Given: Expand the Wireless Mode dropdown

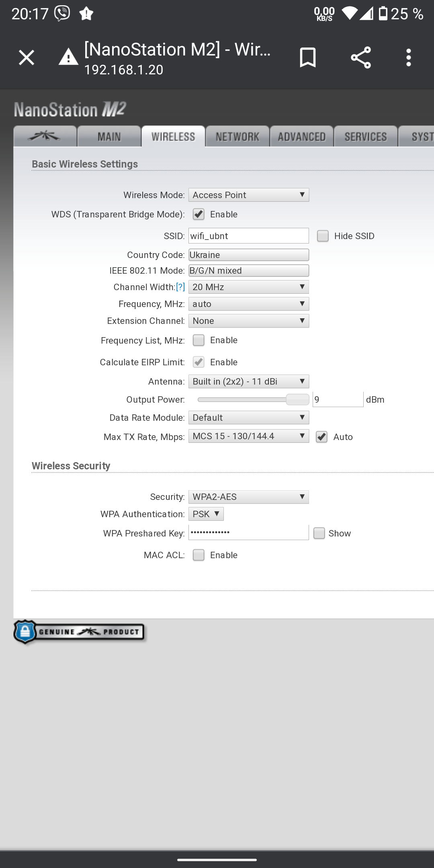Looking at the screenshot, I should click(x=249, y=195).
